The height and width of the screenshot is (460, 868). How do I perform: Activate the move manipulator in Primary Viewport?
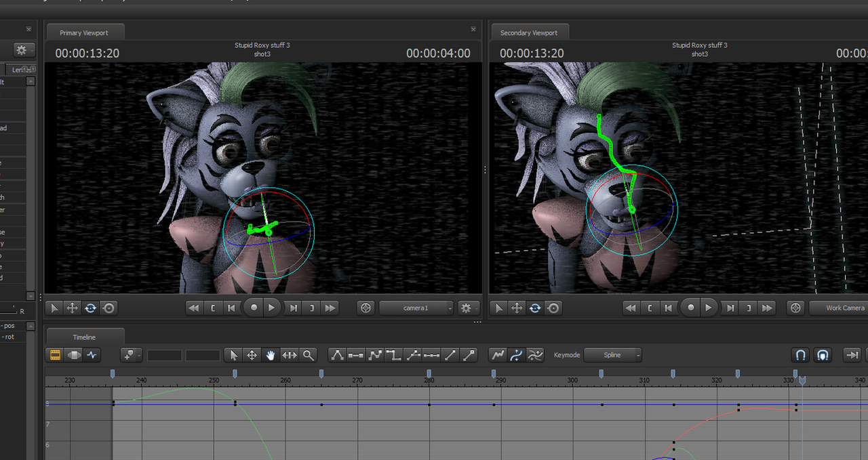point(73,308)
